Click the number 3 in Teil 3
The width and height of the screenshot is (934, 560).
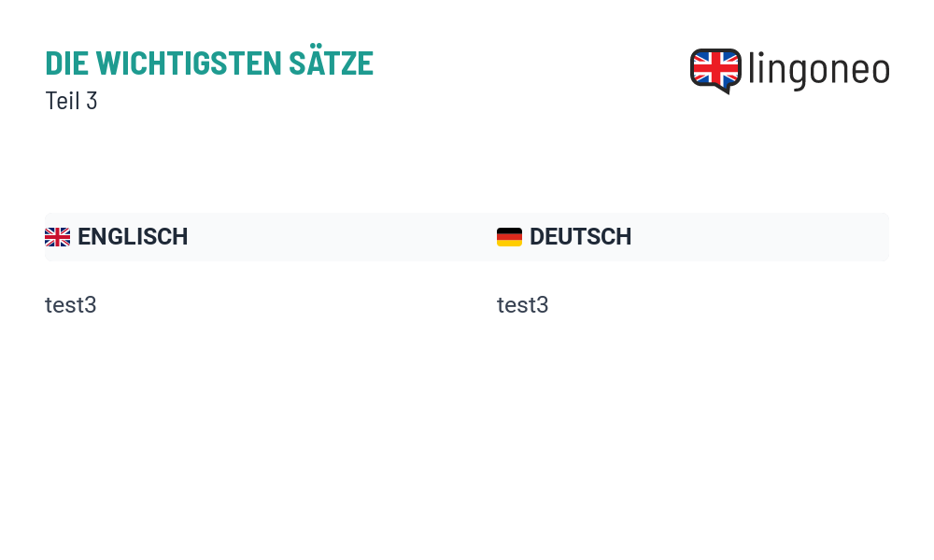coord(92,101)
